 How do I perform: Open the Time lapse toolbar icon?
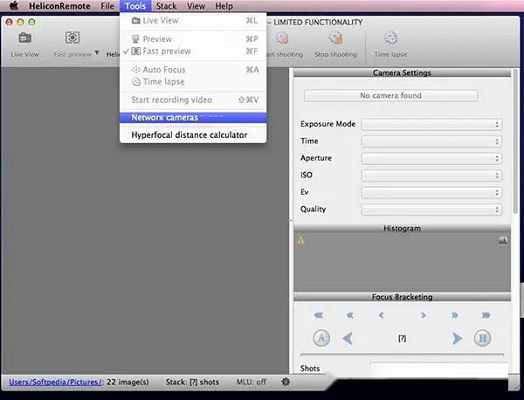390,38
